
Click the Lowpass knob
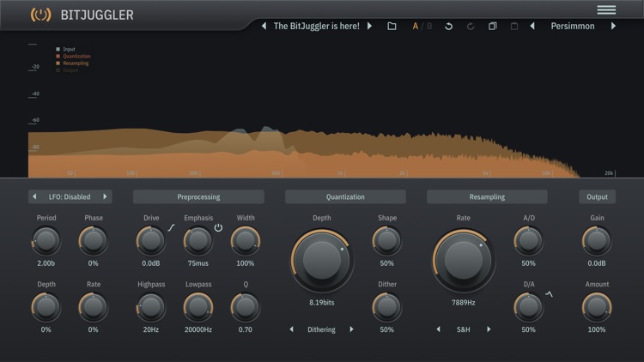tap(198, 307)
